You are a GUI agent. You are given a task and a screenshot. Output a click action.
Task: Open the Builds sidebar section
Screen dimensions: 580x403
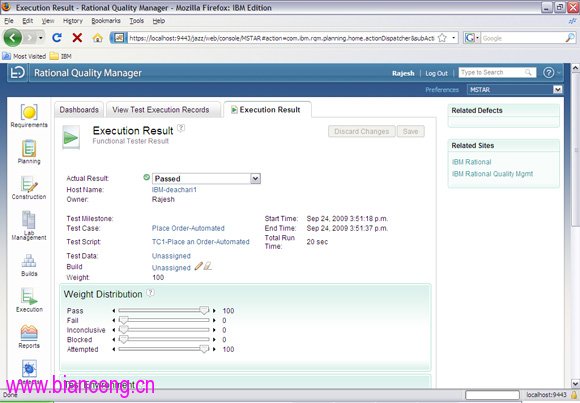coord(29,265)
